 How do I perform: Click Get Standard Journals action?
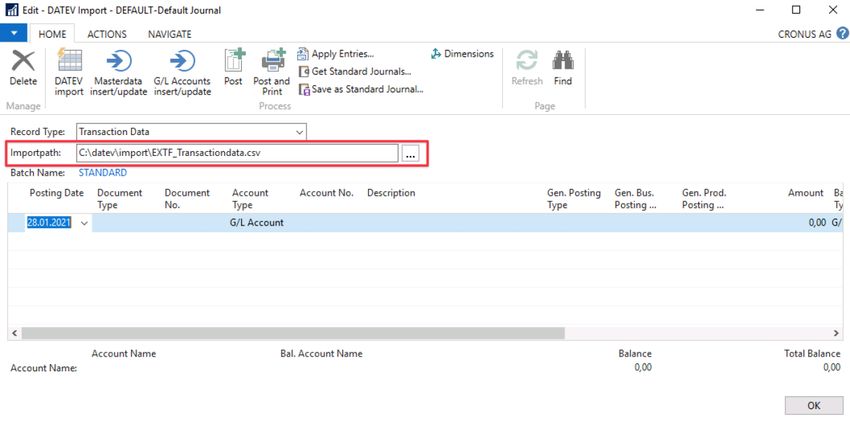coord(355,71)
